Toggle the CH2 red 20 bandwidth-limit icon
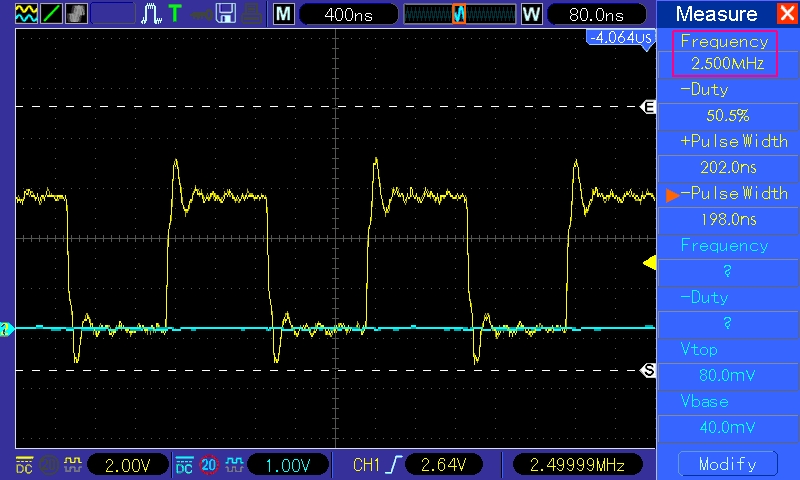 (x=209, y=465)
